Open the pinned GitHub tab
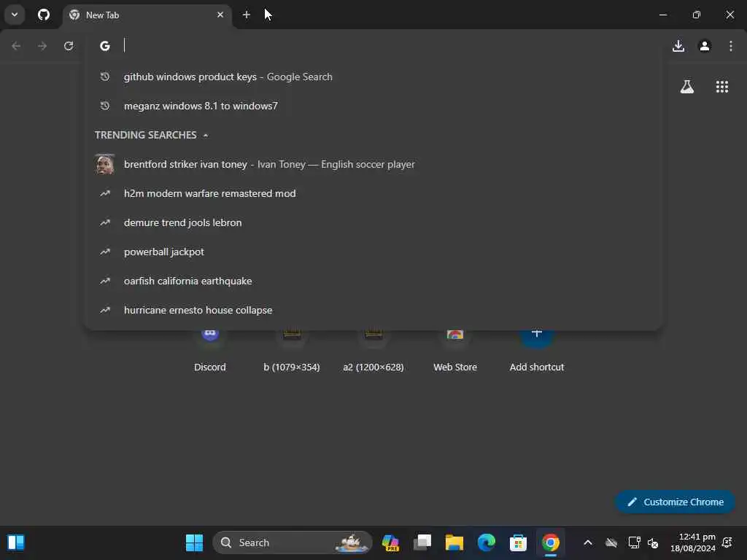 pyautogui.click(x=44, y=15)
